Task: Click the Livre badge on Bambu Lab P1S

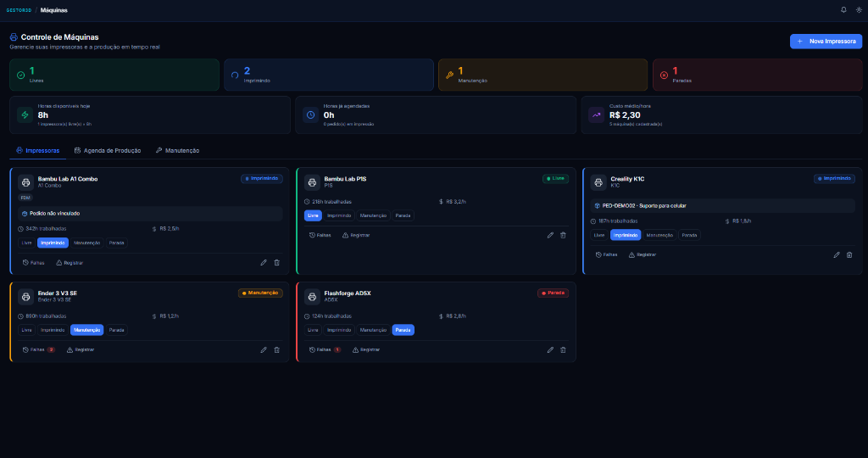Action: click(x=555, y=179)
